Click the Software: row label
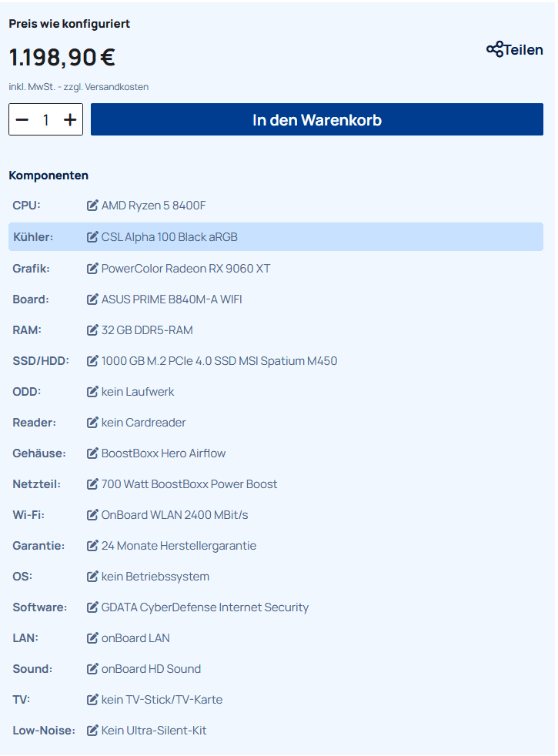Viewport: 558px width, 756px height. tap(40, 607)
